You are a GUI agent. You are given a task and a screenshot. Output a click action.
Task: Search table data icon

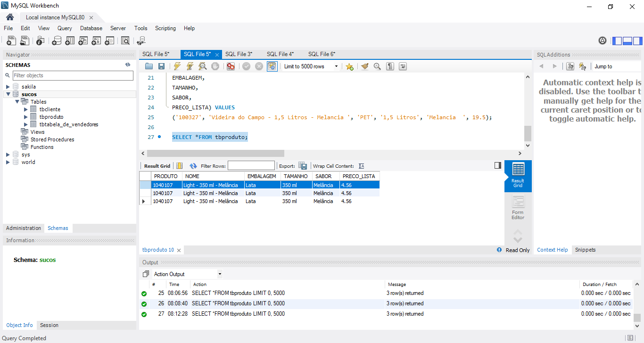[x=125, y=41]
